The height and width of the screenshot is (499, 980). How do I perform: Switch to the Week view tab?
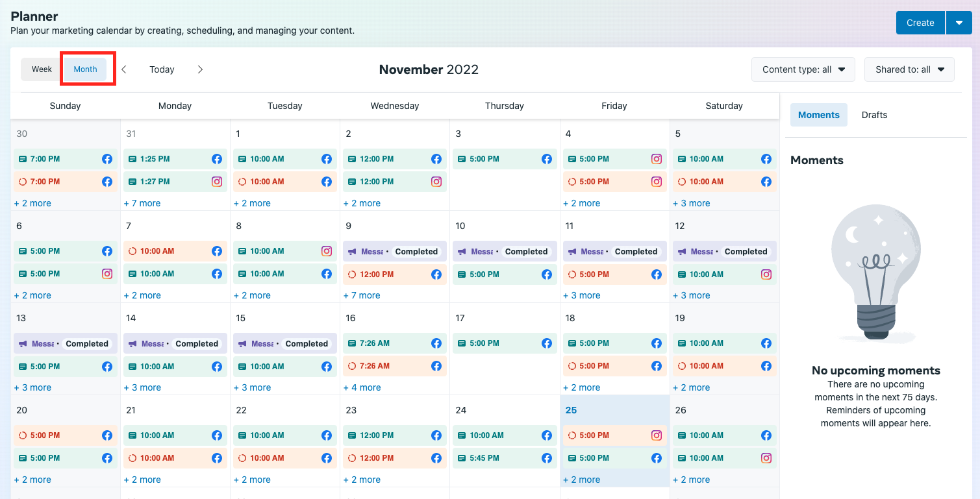42,69
